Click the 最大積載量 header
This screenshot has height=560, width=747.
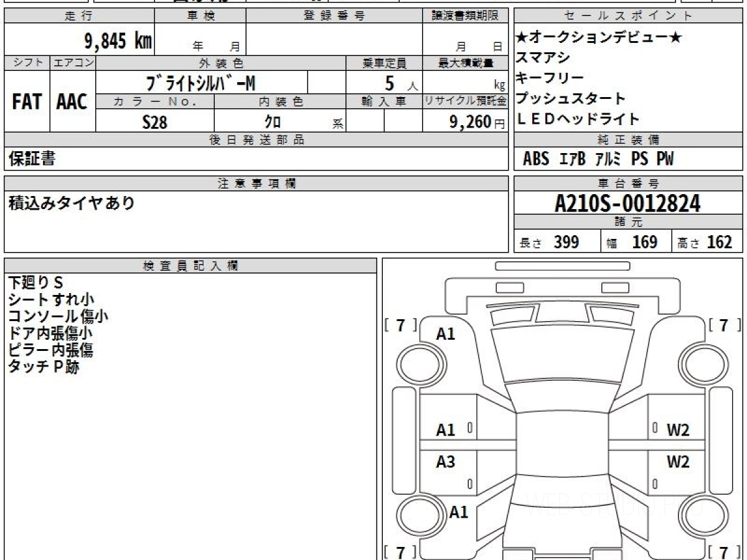[465, 63]
